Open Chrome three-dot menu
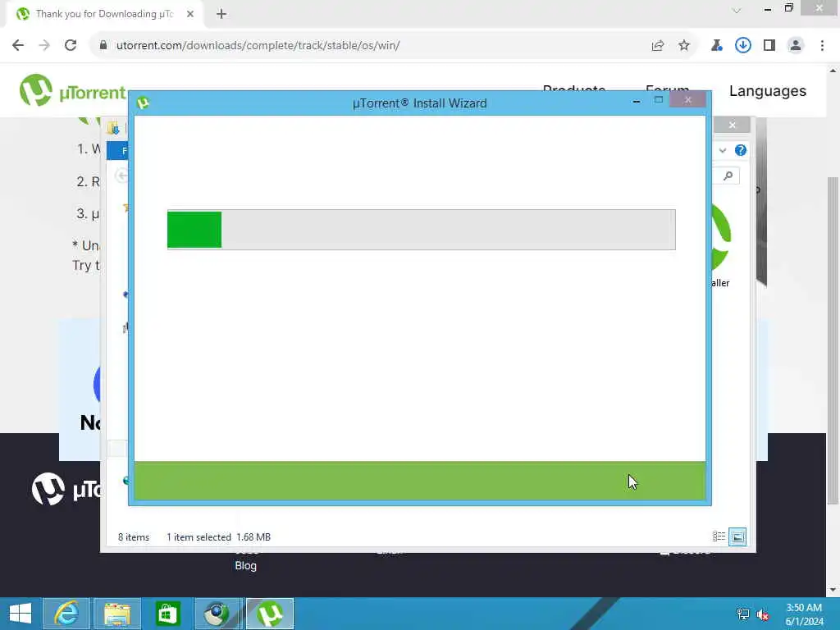The height and width of the screenshot is (630, 840). pos(822,46)
